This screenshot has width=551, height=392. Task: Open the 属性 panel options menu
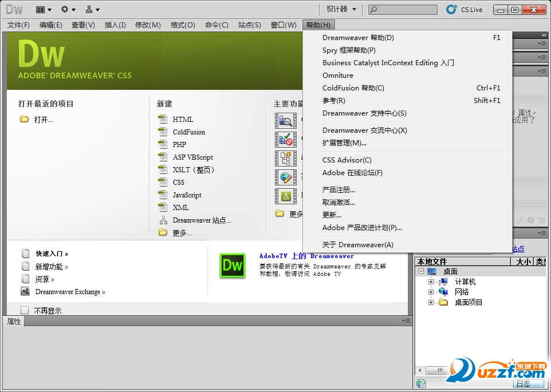point(406,321)
